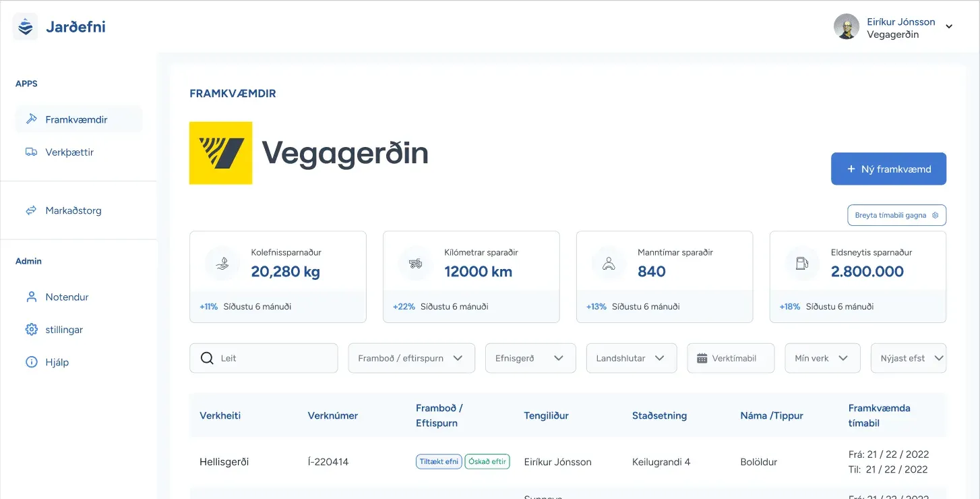This screenshot has height=499, width=980.
Task: Click the Staðsetning column header
Action: pos(659,415)
